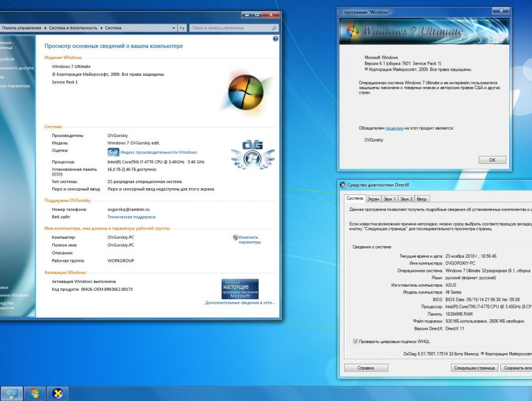Click the "Следующая страница" button
Screen dimensions: 532x401
pos(474,368)
